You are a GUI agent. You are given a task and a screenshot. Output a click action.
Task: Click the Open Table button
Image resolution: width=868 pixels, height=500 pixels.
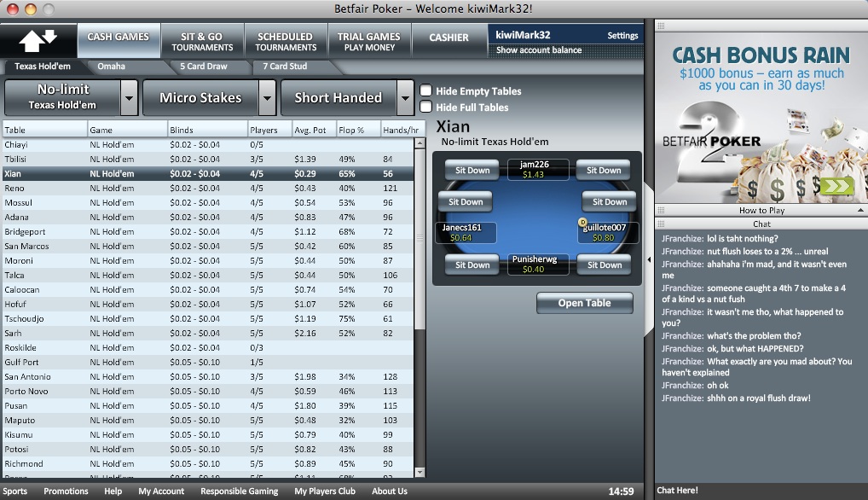585,303
